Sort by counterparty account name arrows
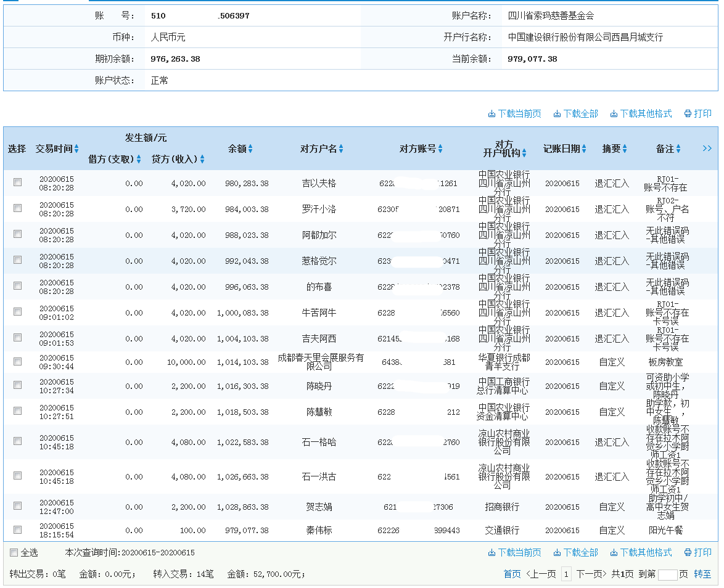 tap(341, 149)
